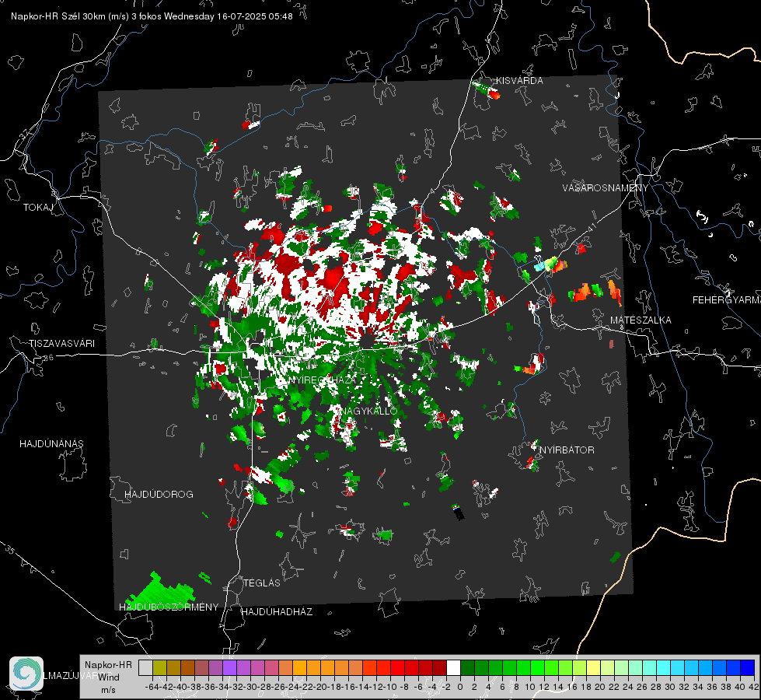Click the road number 37 near Tokaj

24,134
